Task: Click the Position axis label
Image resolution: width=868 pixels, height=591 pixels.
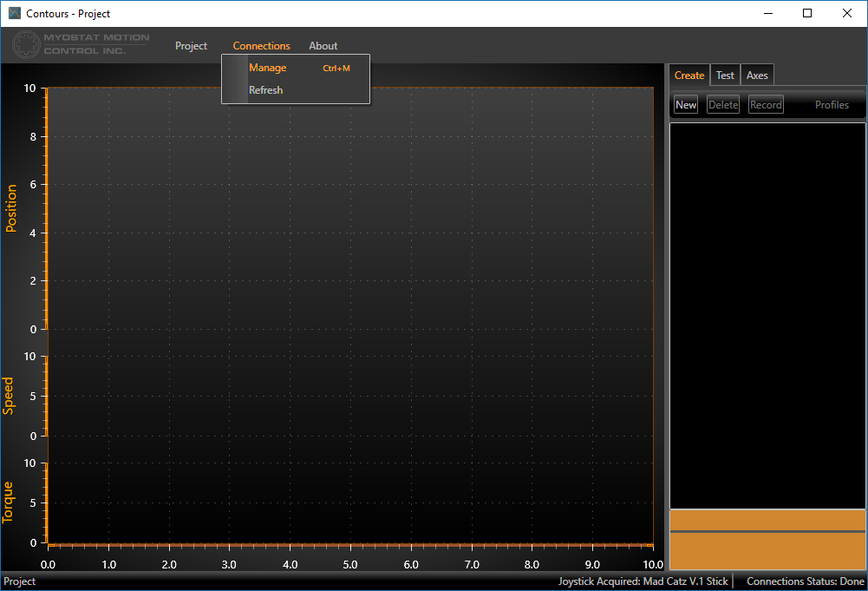Action: 12,208
